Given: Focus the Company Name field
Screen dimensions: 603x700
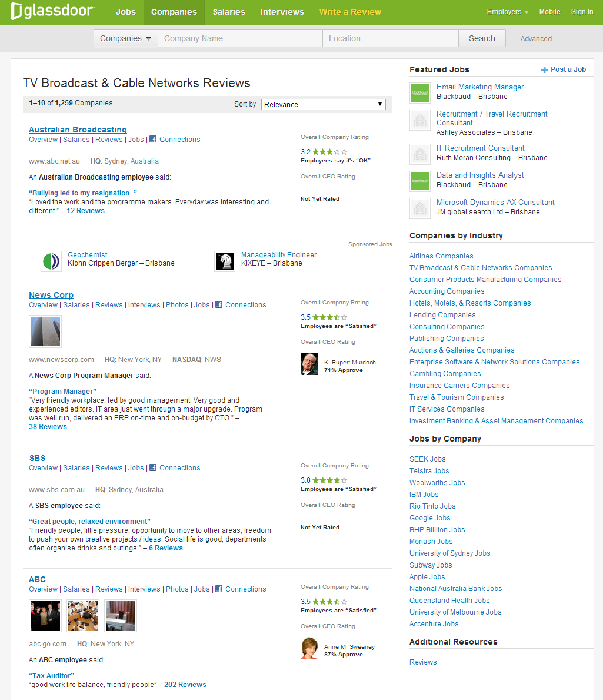Looking at the screenshot, I should click(241, 38).
